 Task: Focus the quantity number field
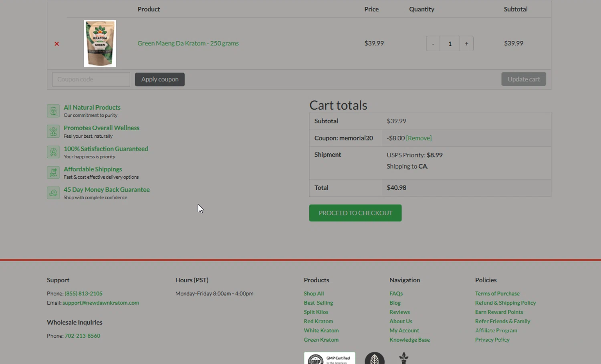tap(450, 44)
